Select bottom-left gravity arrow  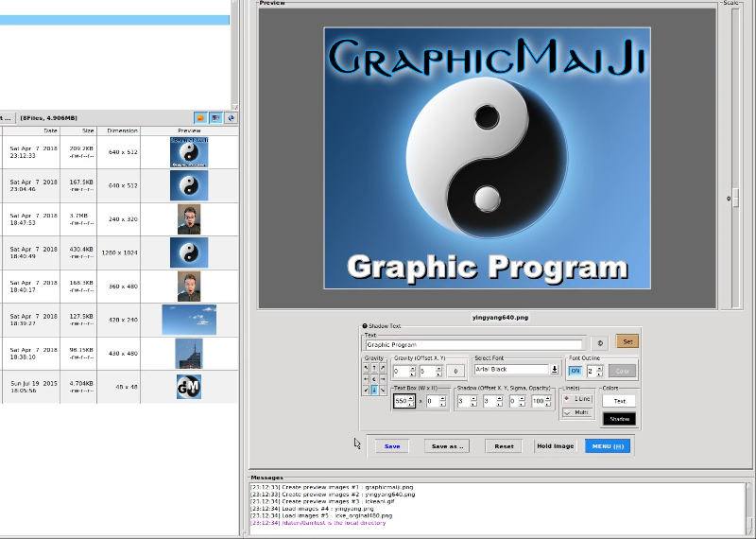366,391
